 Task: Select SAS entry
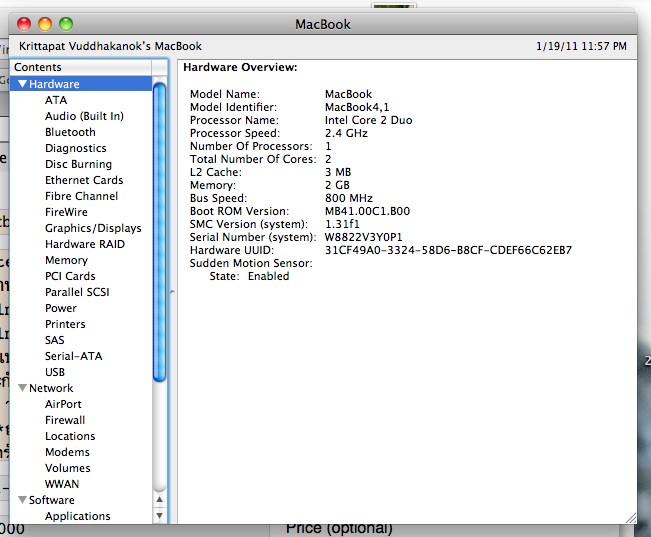click(55, 340)
